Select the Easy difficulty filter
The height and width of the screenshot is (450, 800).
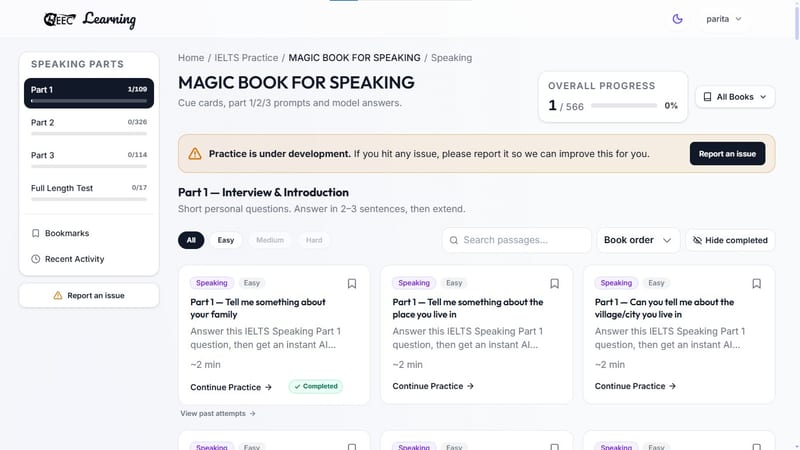226,240
